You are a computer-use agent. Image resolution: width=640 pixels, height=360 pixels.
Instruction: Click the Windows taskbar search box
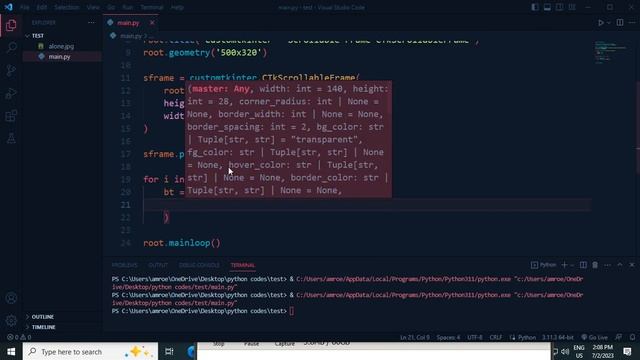(90, 351)
